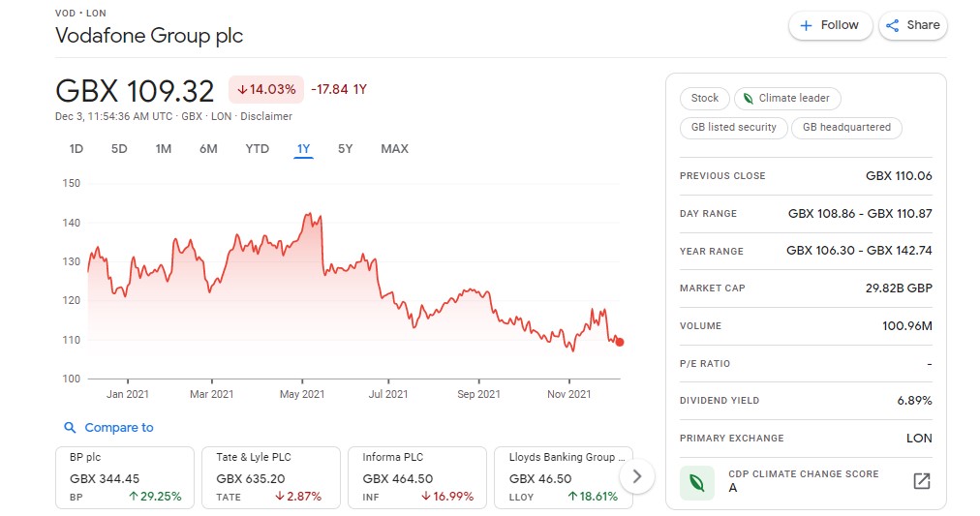Click the magnifier icon beside Compare to

[x=70, y=427]
